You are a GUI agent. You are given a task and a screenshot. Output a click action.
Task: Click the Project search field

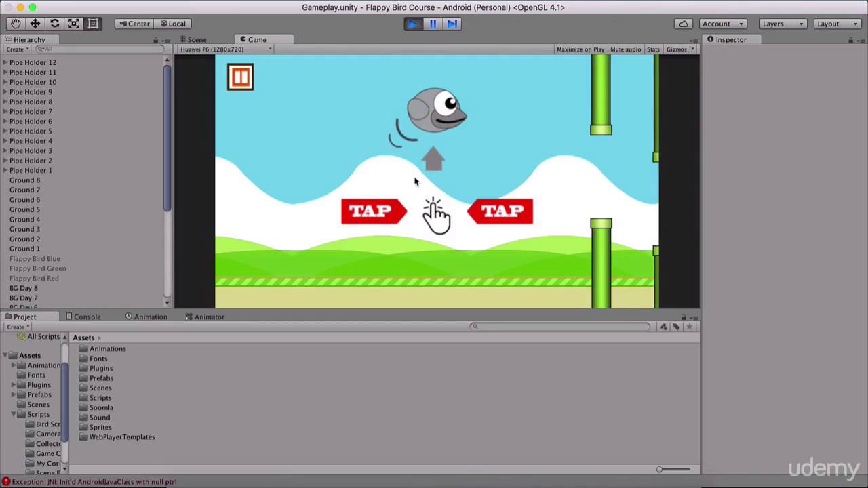coord(559,327)
